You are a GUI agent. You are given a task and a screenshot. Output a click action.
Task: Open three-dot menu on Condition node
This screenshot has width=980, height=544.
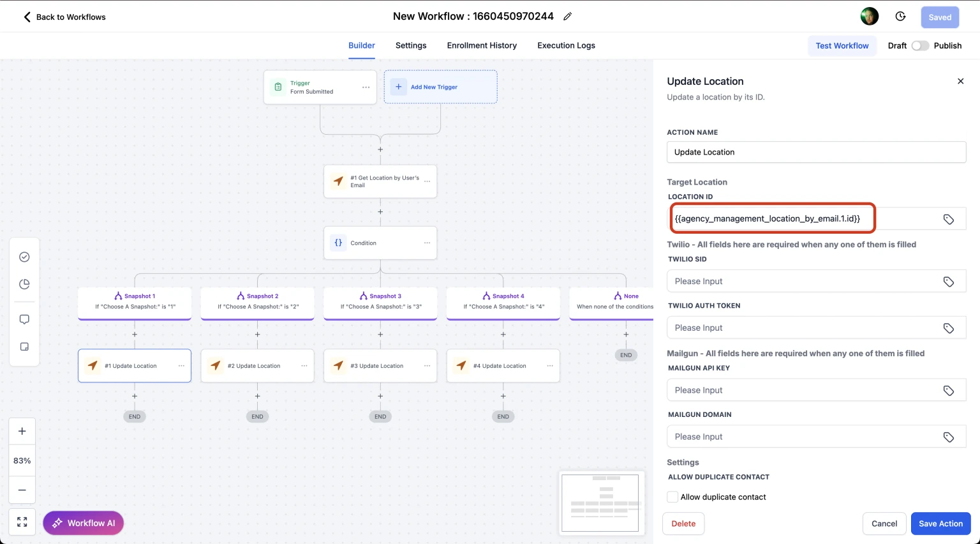[x=427, y=243]
